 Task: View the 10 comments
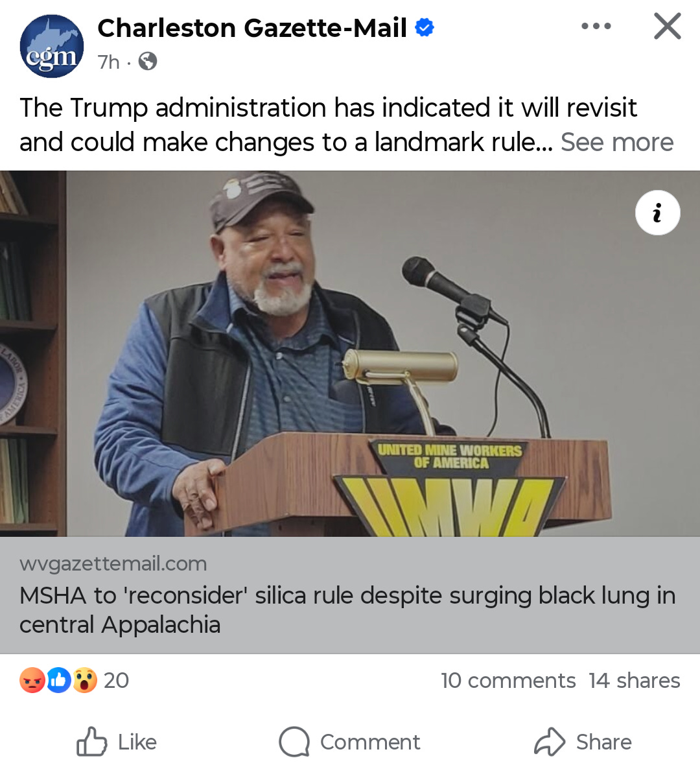508,681
